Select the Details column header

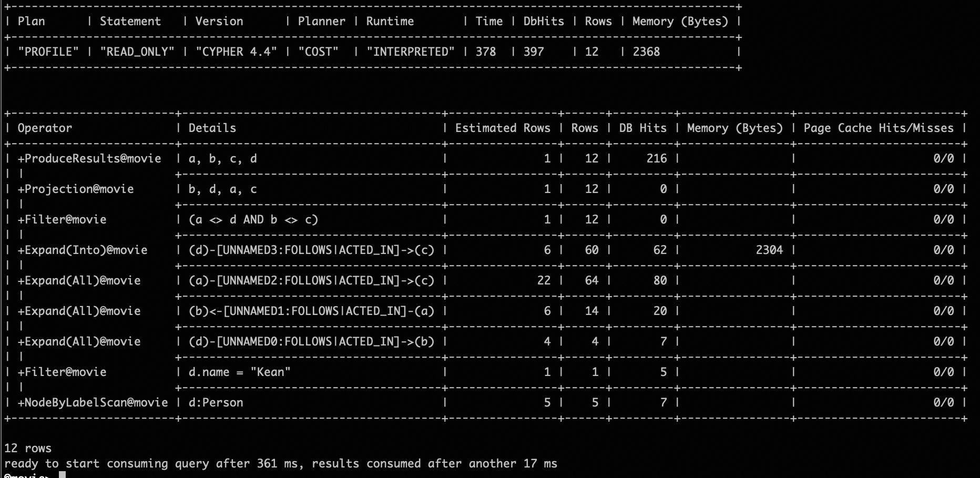[x=212, y=128]
